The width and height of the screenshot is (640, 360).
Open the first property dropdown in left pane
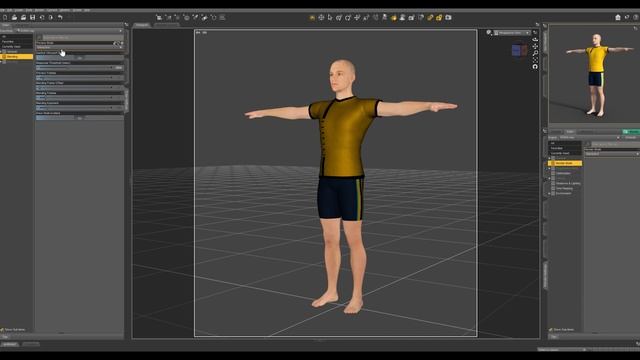pyautogui.click(x=80, y=47)
